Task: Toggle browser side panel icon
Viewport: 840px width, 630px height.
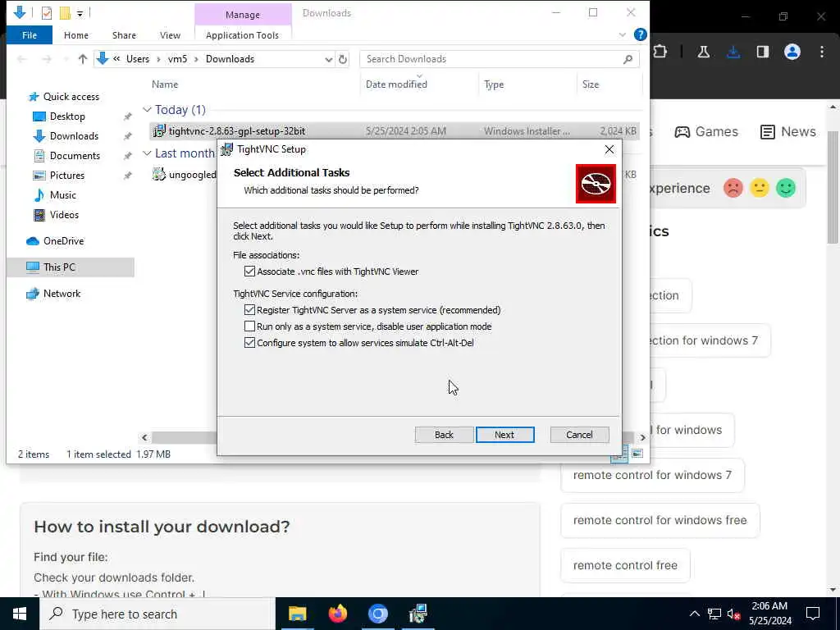Action: pos(763,52)
